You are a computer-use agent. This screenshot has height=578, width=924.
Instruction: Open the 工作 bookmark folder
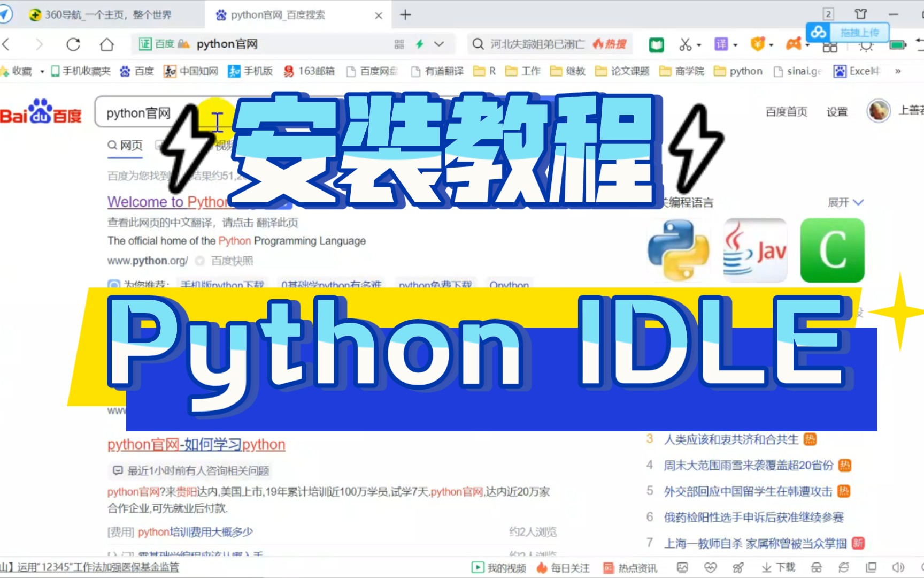(523, 71)
